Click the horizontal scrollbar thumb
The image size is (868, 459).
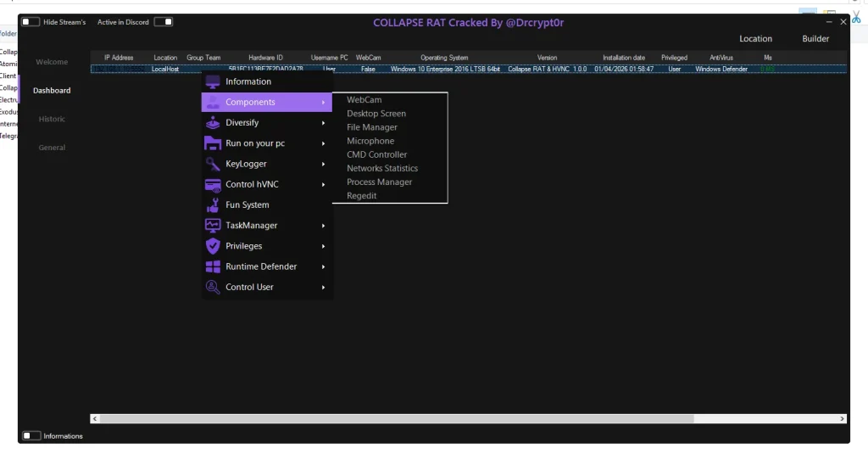point(396,418)
